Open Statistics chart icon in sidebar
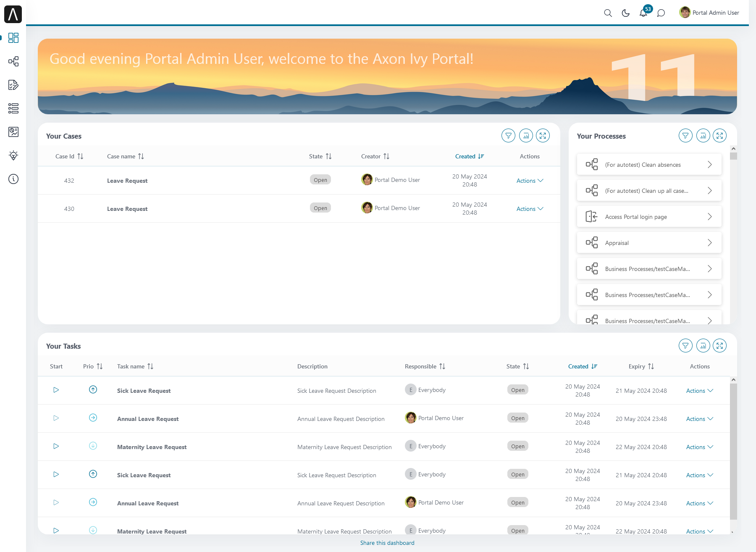Image resolution: width=756 pixels, height=552 pixels. [x=13, y=132]
